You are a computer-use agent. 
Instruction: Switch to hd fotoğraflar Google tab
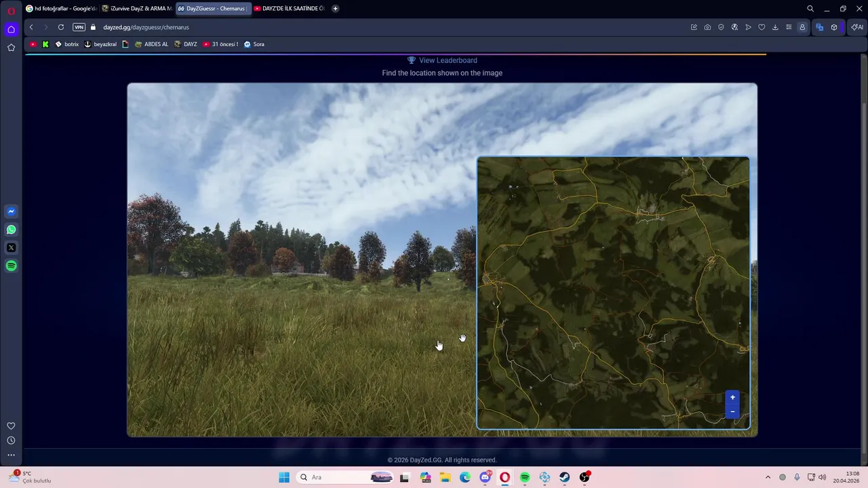pos(61,9)
